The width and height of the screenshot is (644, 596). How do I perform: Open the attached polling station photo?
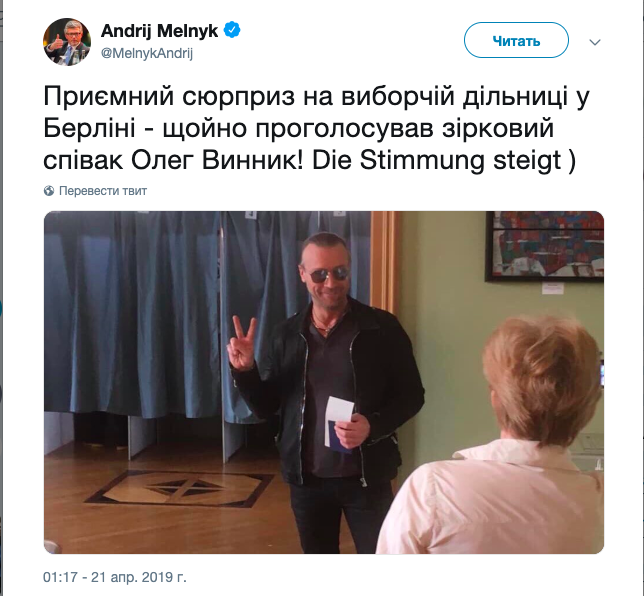[x=324, y=382]
